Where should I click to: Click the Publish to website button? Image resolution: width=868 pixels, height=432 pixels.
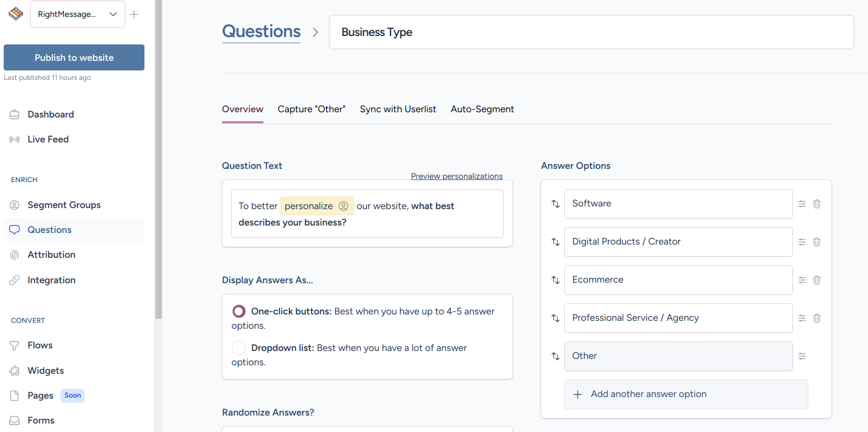coord(74,58)
